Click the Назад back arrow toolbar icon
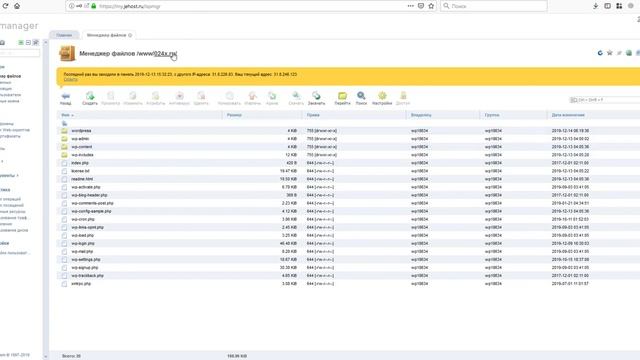 65,96
